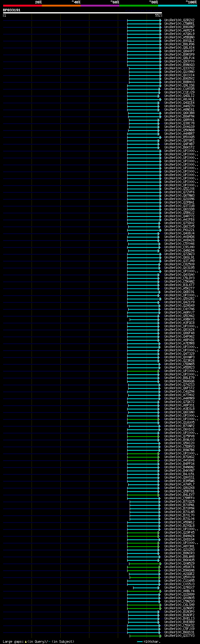Select hit label UniRef100_A8J4L1
200x644 pixels.
tap(179, 99)
